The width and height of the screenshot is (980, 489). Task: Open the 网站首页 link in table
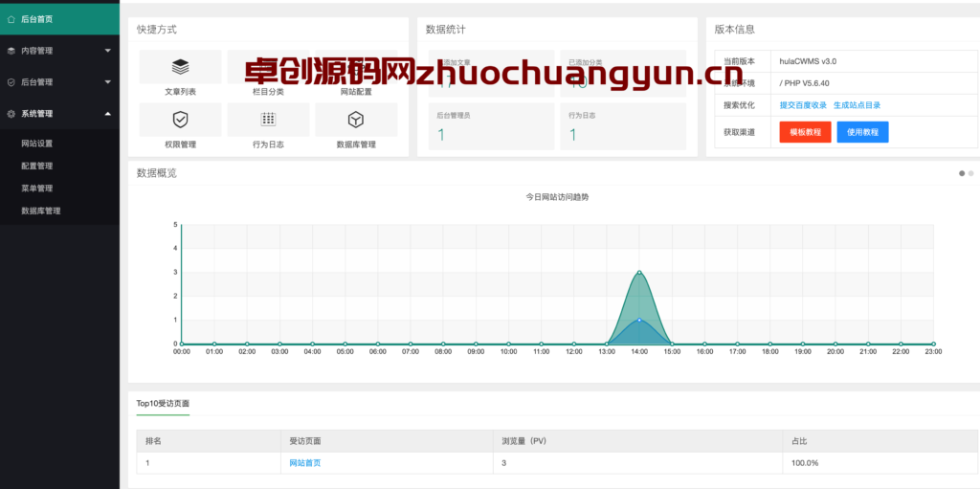point(305,463)
